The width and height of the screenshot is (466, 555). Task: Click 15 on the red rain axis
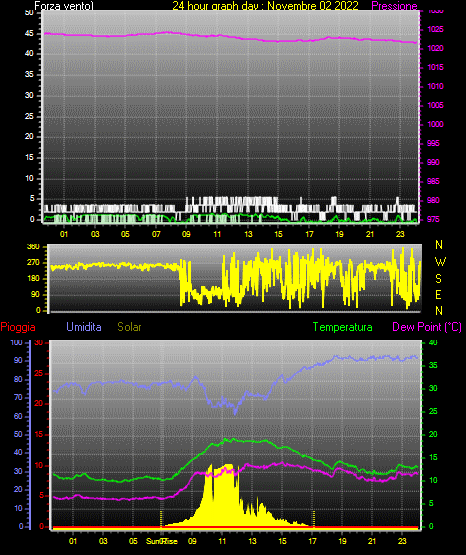click(39, 434)
